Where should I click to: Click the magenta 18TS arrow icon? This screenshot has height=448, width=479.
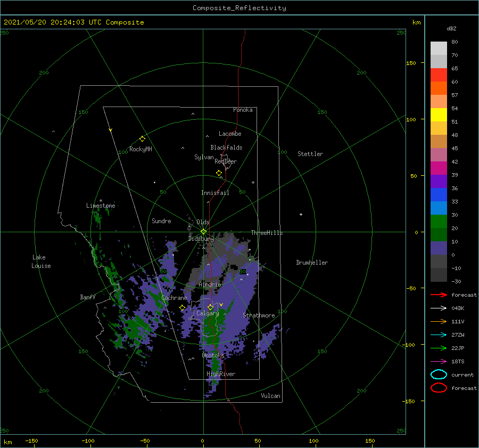click(439, 362)
